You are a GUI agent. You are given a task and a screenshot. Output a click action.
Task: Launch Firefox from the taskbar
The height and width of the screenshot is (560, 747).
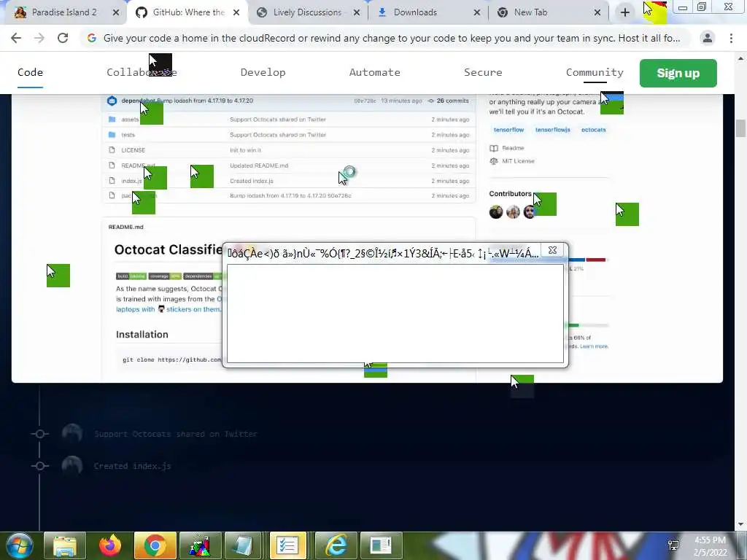pos(110,545)
